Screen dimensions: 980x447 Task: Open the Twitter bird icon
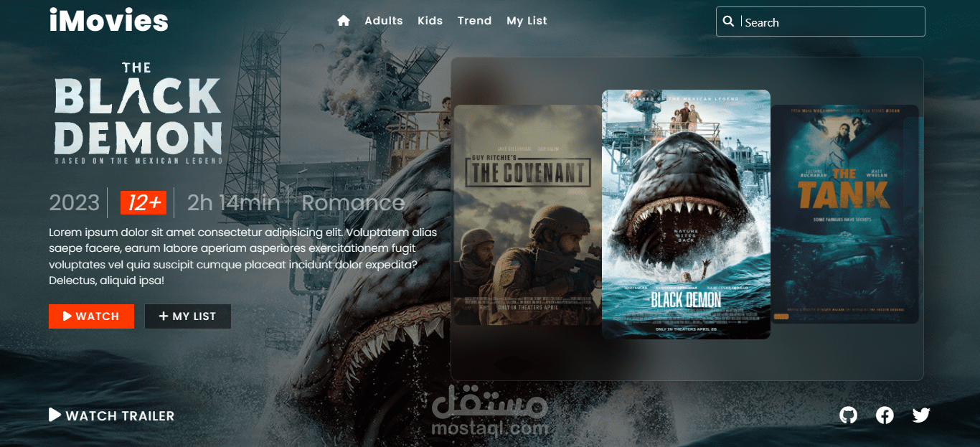[x=921, y=415]
